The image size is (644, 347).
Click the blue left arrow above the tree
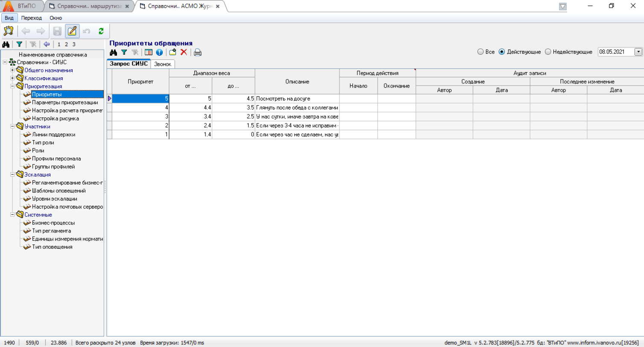(x=47, y=44)
